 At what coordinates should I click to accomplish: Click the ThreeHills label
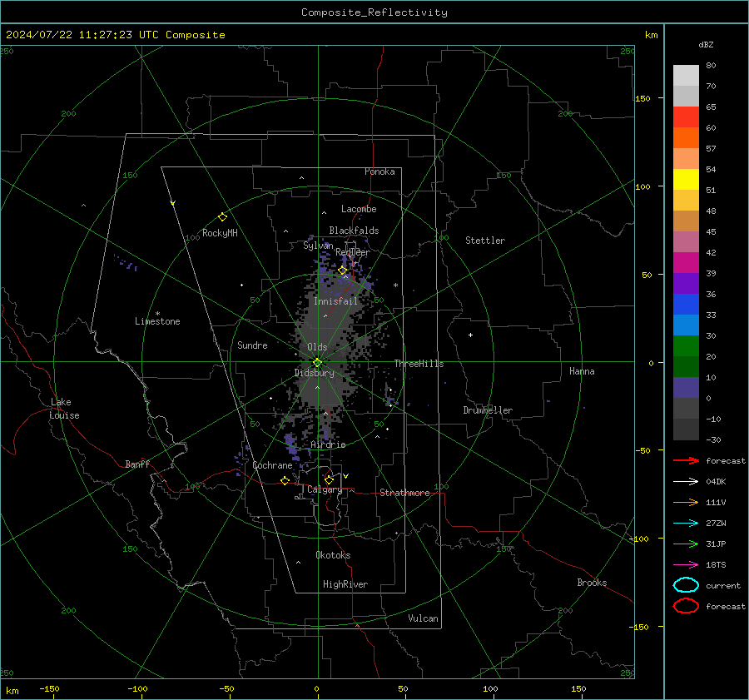tap(419, 364)
